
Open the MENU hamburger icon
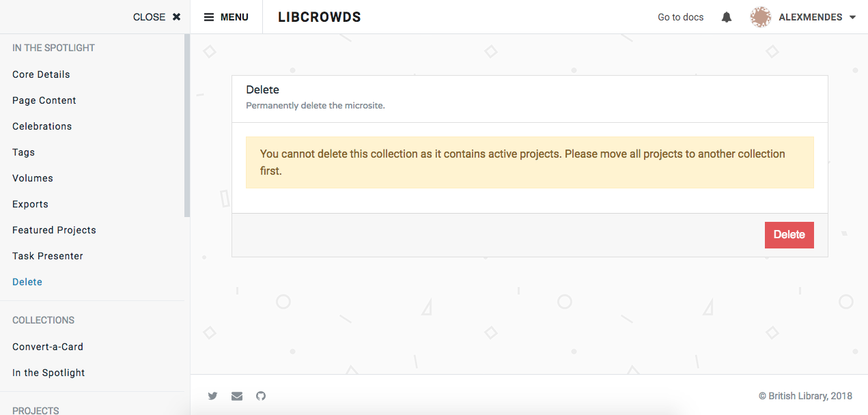click(x=209, y=16)
